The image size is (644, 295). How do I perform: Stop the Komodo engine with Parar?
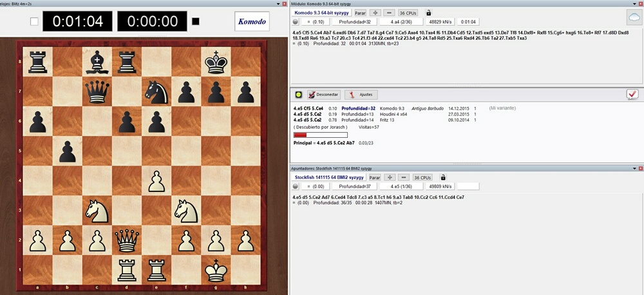pos(360,13)
